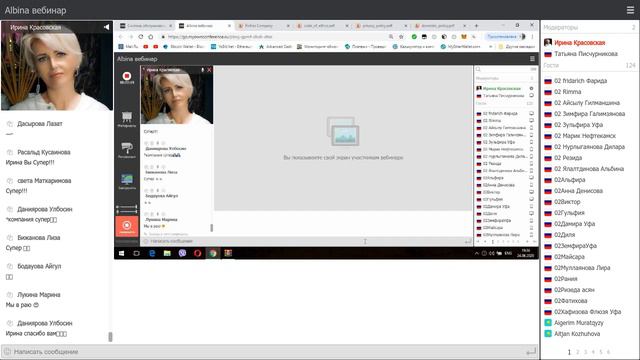This screenshot has width=640, height=360.
Task: Open Дасырова Лазат's chat message
Action: (x=40, y=124)
